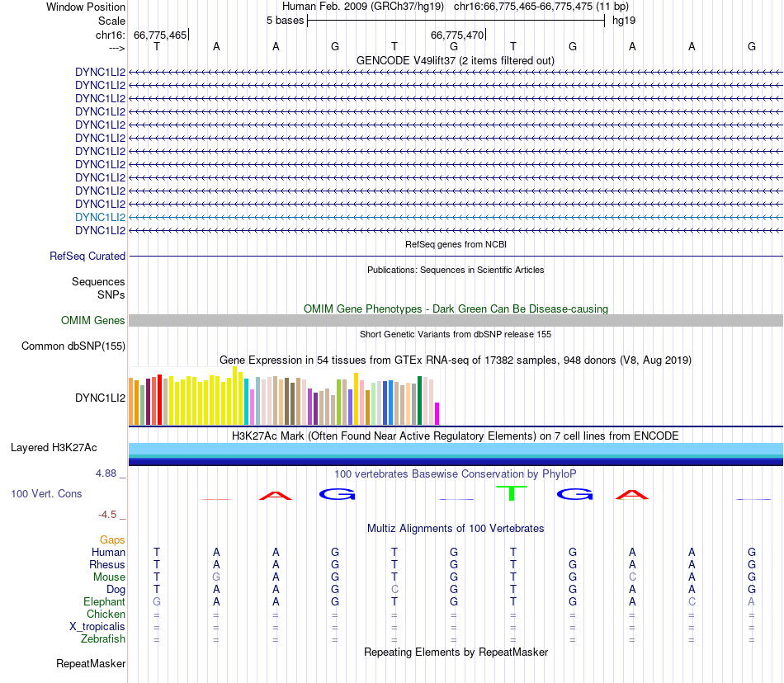Click the ---> sequence direction label

(x=116, y=49)
